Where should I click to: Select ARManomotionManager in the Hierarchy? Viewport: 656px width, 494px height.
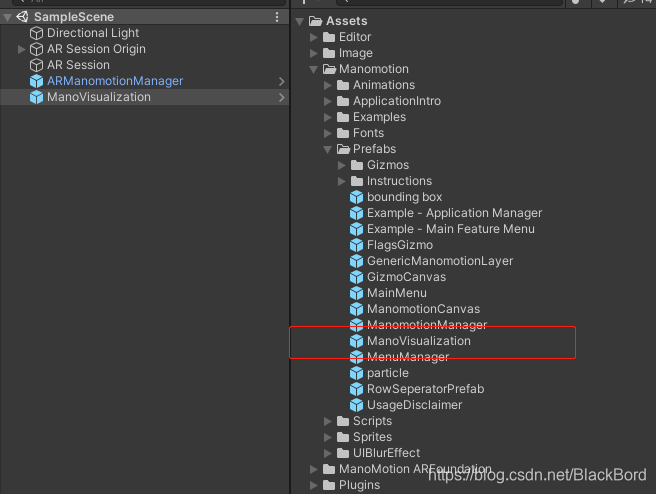(x=144, y=81)
